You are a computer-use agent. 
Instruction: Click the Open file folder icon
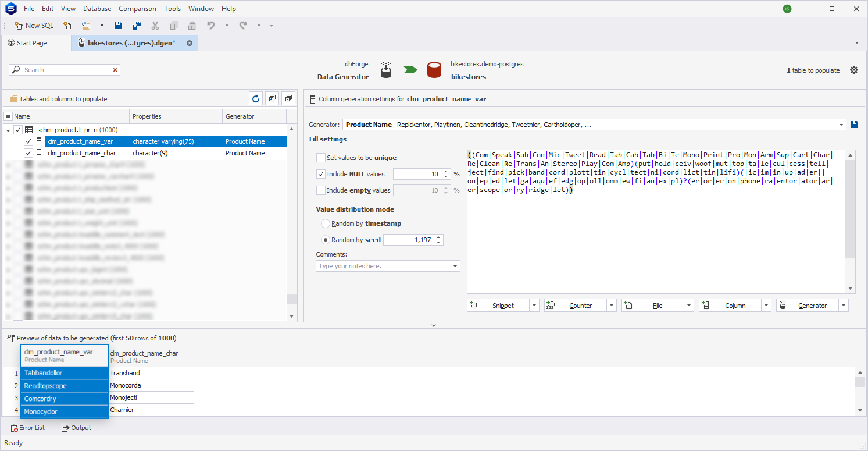[86, 26]
